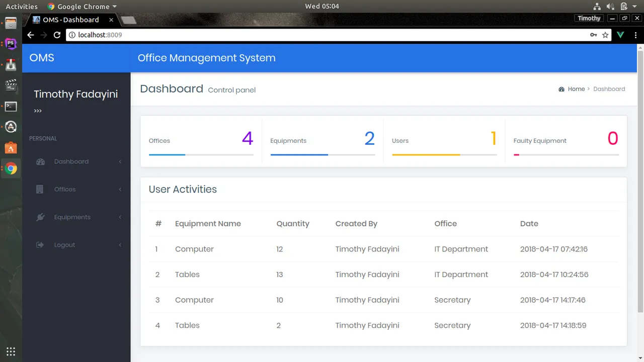Screen dimensions: 644x362
Task: Open Terminal from the Ubuntu dock
Action: pos(11,106)
